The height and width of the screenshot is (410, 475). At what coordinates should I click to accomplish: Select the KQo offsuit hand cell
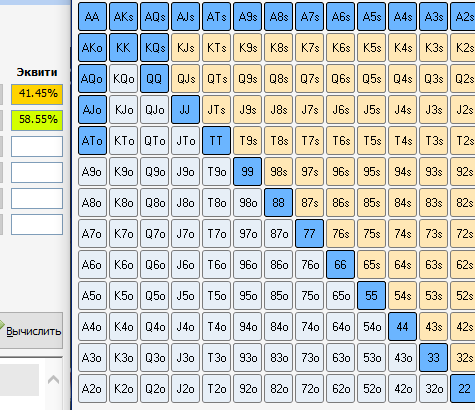pyautogui.click(x=123, y=78)
